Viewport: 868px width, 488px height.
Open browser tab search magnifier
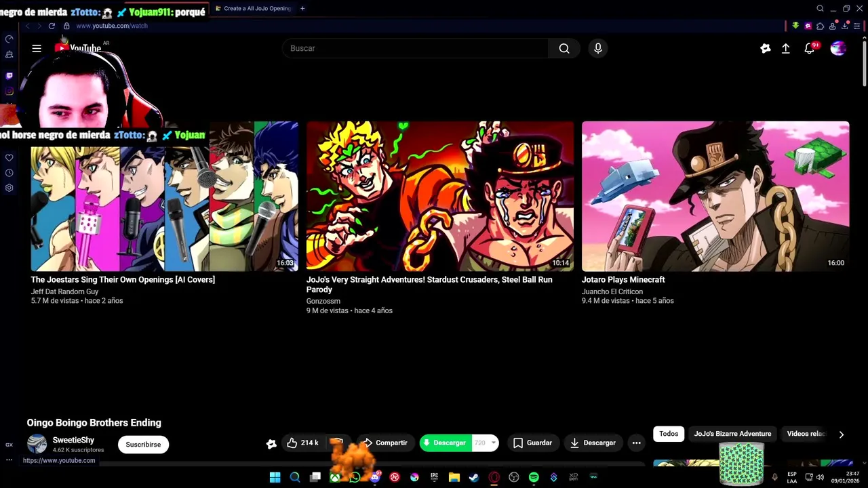point(820,9)
